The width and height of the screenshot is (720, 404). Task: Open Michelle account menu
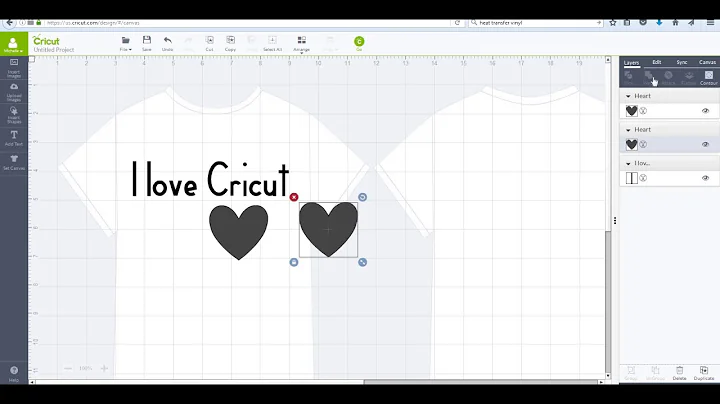pos(13,45)
